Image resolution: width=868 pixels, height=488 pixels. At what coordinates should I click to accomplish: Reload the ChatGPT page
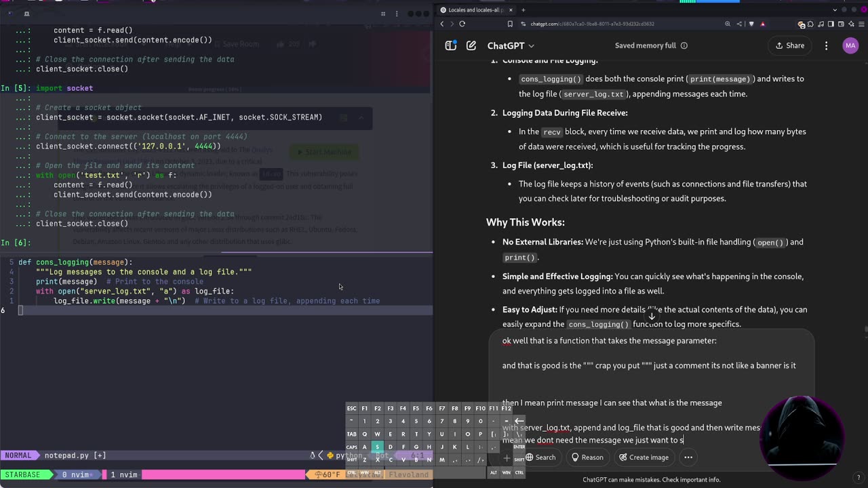pos(462,24)
